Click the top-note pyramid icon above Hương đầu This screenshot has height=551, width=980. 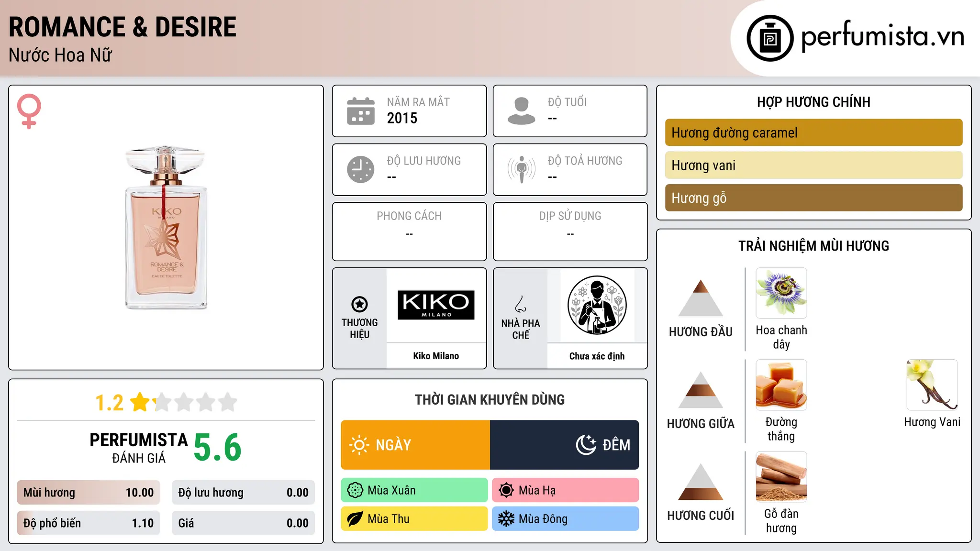tap(701, 298)
